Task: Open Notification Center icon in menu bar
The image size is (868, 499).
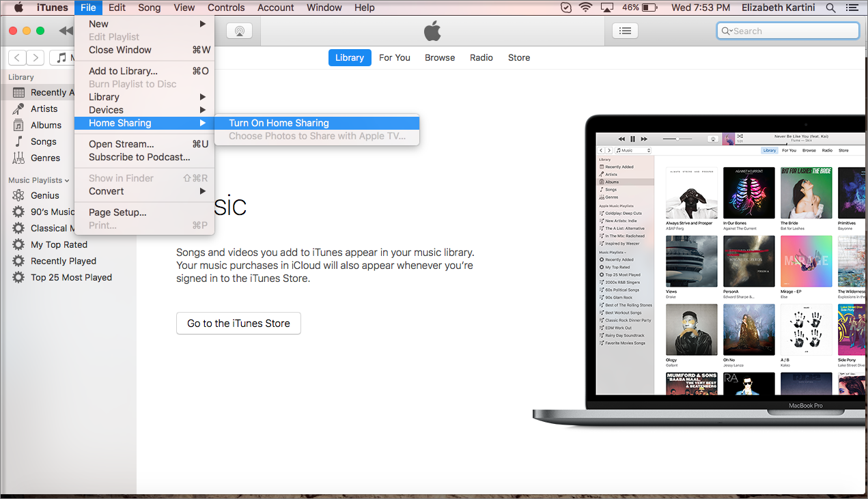Action: coord(853,8)
